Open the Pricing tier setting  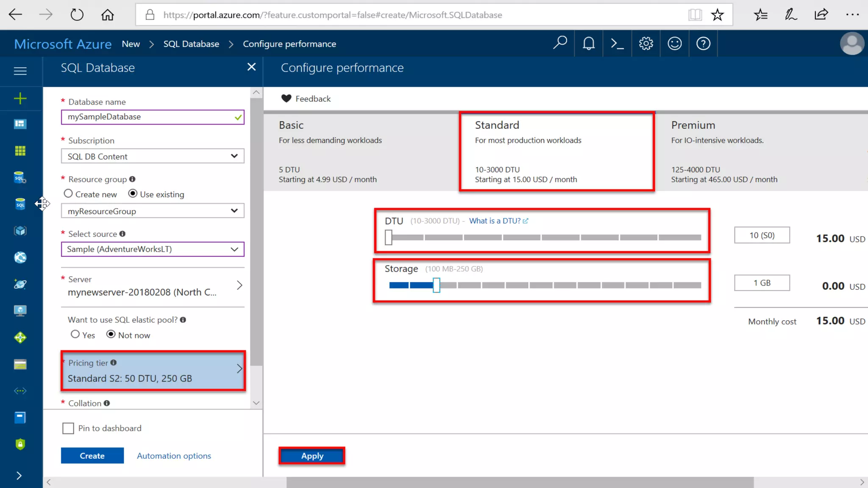coord(153,371)
